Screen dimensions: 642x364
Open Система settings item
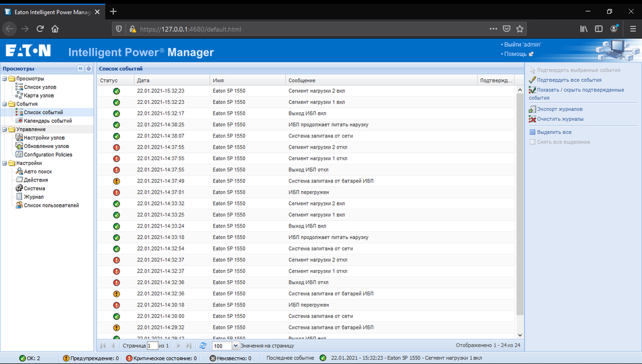point(35,189)
